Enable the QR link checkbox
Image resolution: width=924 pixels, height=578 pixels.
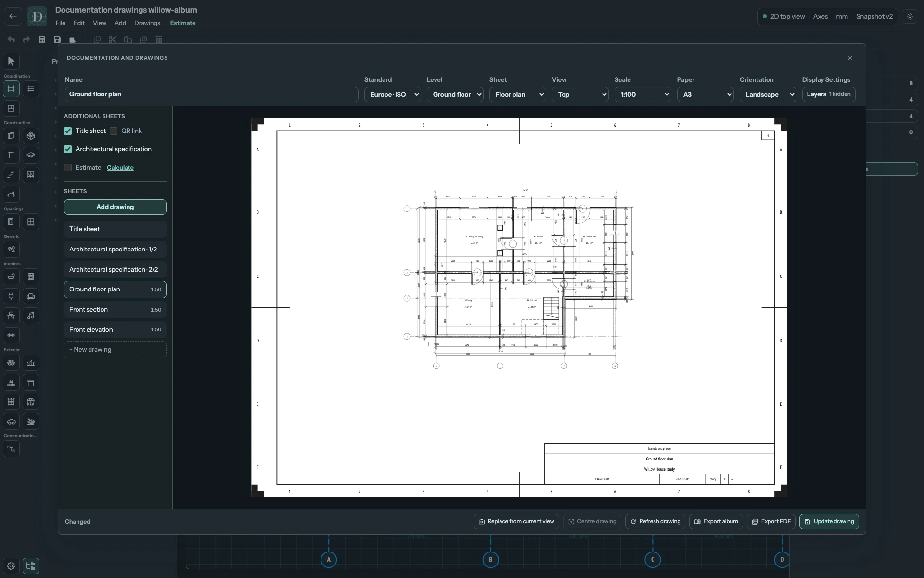tap(114, 131)
